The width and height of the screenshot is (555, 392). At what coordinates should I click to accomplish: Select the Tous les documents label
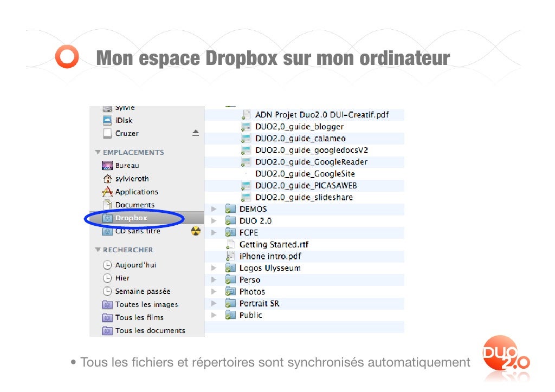tap(150, 330)
